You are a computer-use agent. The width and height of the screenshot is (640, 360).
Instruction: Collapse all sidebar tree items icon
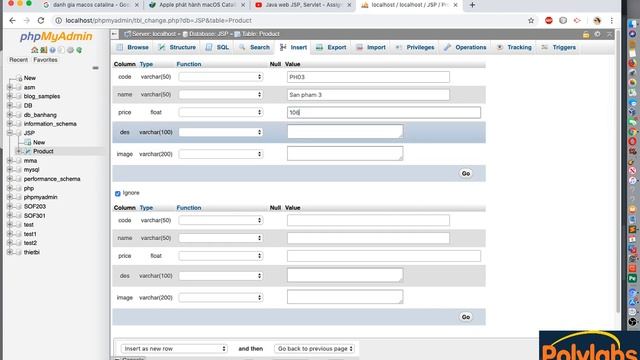pyautogui.click(x=96, y=68)
